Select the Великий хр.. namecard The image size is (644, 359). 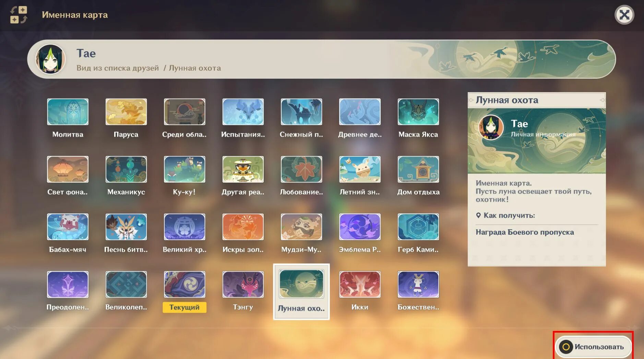pos(184,227)
